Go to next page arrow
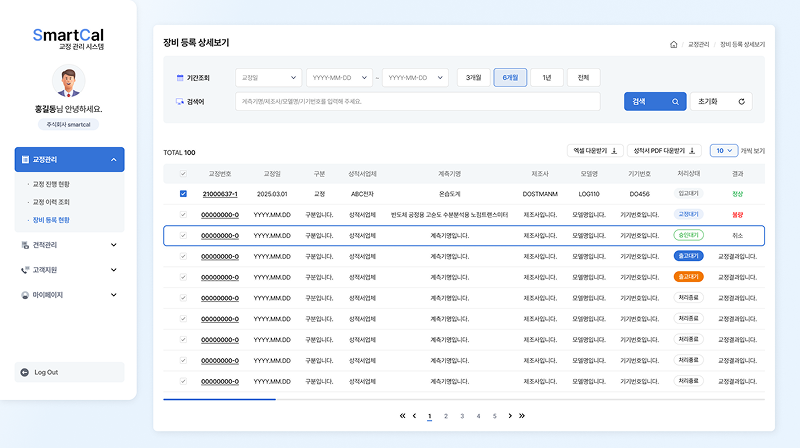 pyautogui.click(x=510, y=415)
